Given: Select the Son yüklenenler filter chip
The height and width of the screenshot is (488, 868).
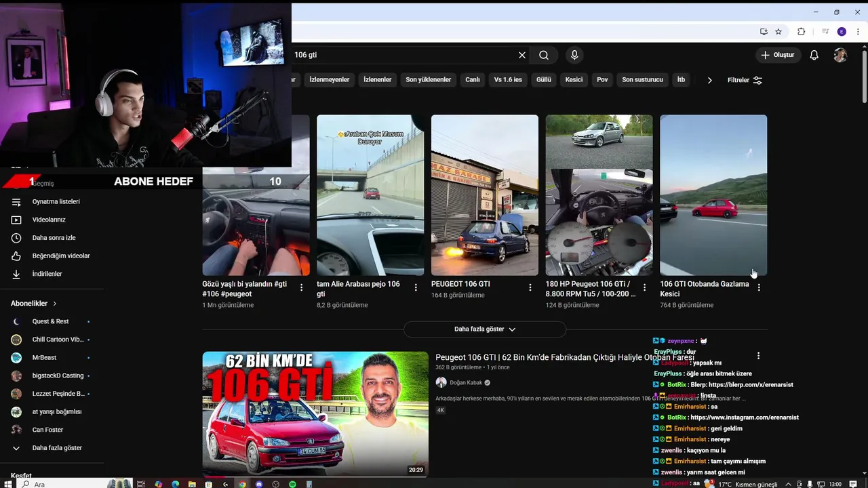Looking at the screenshot, I should pos(429,79).
